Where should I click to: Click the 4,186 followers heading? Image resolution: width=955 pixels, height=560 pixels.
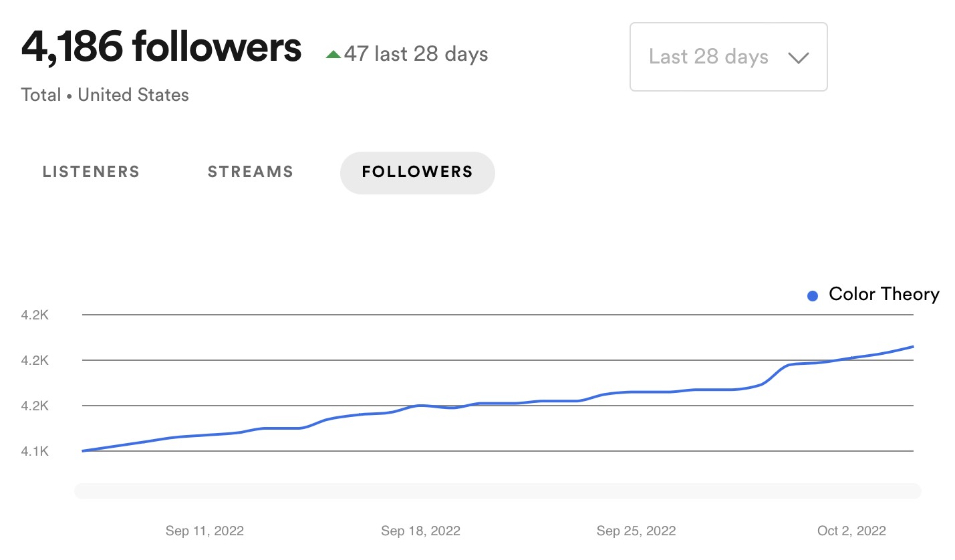tap(161, 47)
